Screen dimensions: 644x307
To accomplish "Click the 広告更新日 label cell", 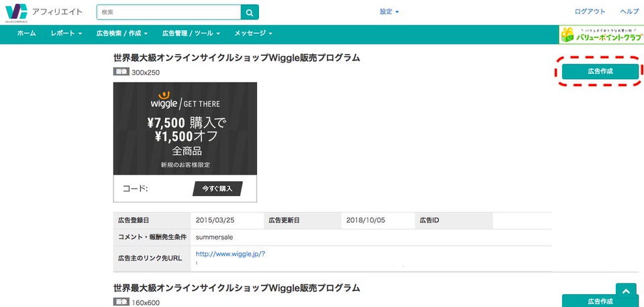I will coord(303,220).
